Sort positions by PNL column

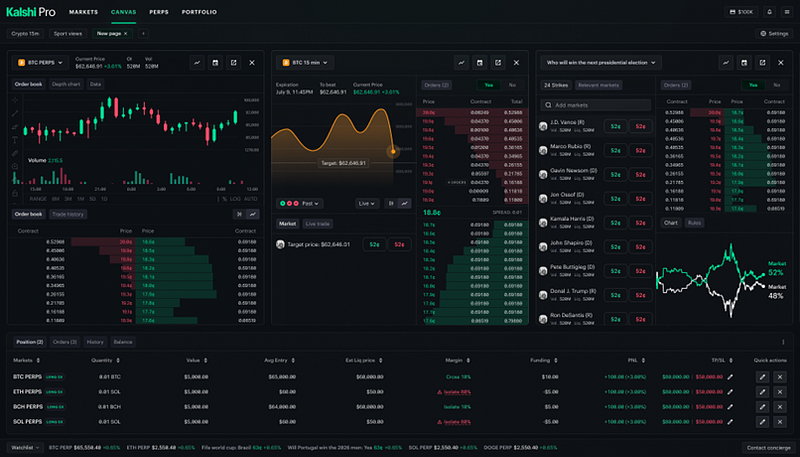(x=636, y=361)
